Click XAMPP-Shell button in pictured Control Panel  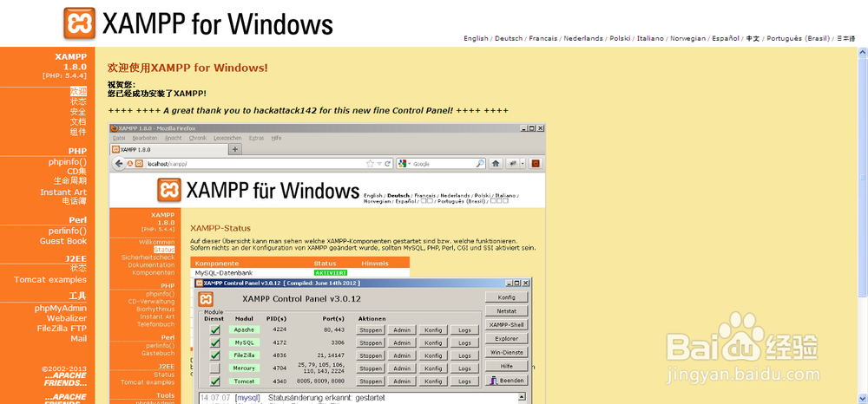pyautogui.click(x=507, y=325)
